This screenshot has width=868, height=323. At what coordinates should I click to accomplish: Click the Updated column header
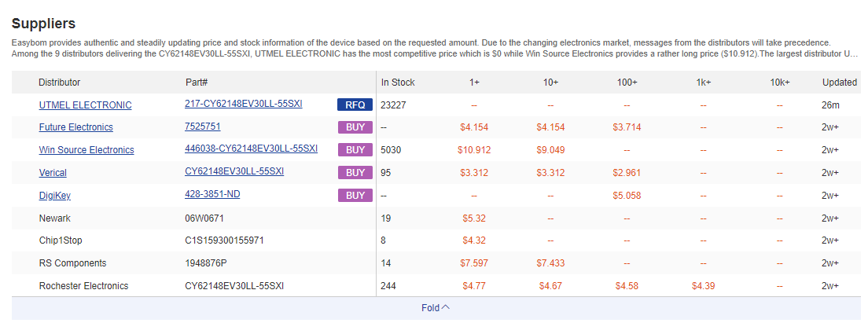point(840,83)
